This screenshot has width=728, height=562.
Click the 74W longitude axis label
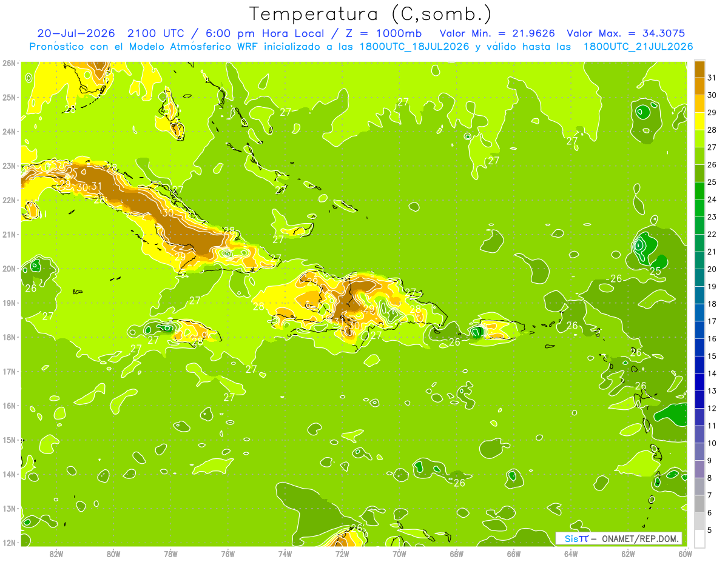285,554
